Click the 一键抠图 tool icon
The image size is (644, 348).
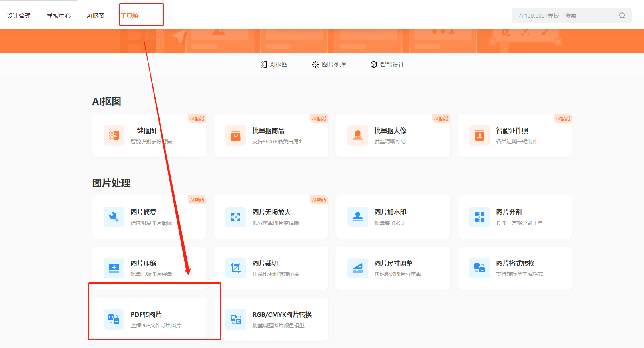[114, 135]
